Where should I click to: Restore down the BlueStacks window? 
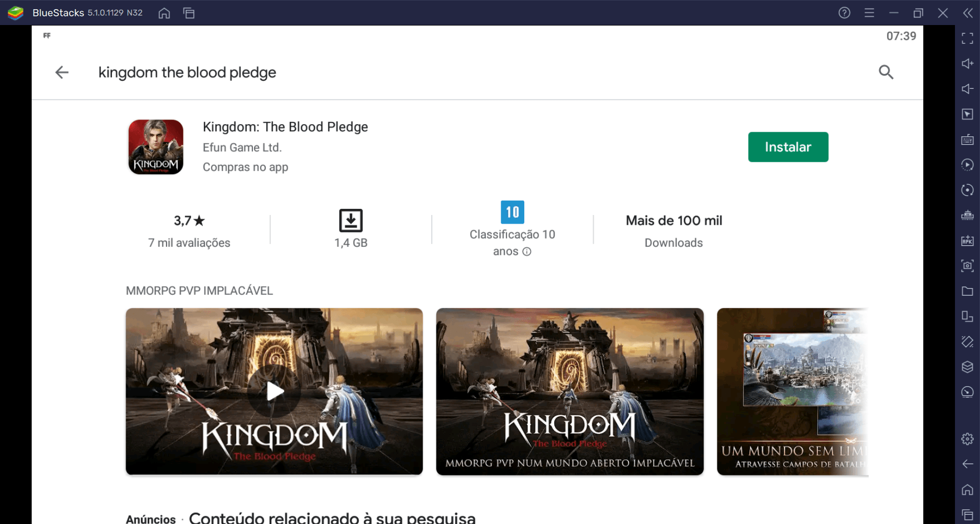coord(918,13)
